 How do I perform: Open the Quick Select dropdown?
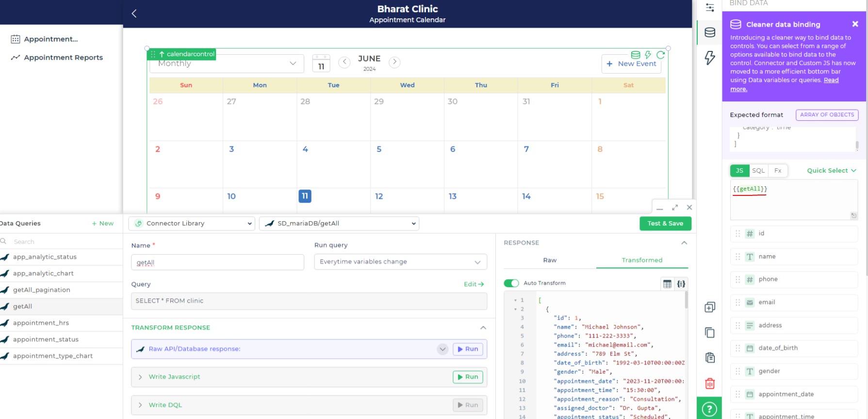832,171
